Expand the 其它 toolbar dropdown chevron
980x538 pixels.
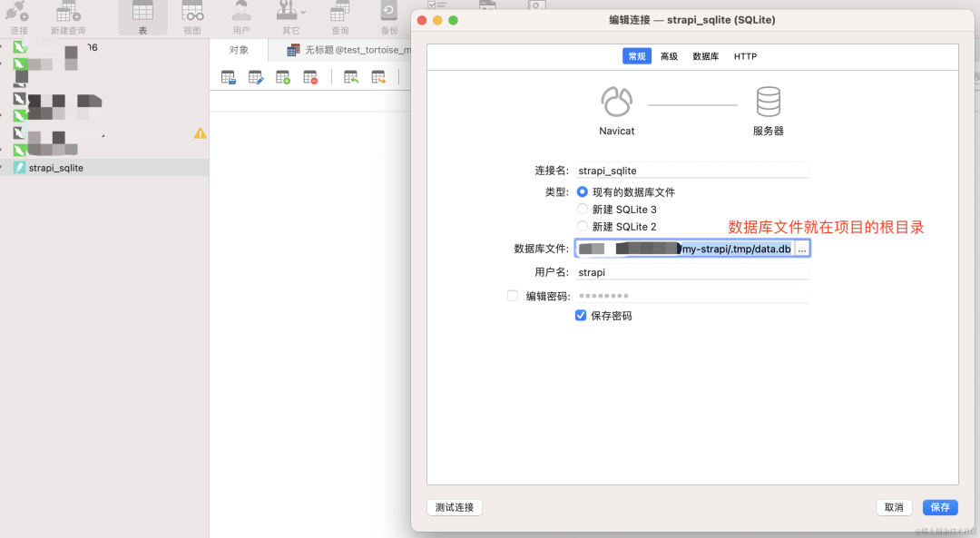[x=301, y=14]
